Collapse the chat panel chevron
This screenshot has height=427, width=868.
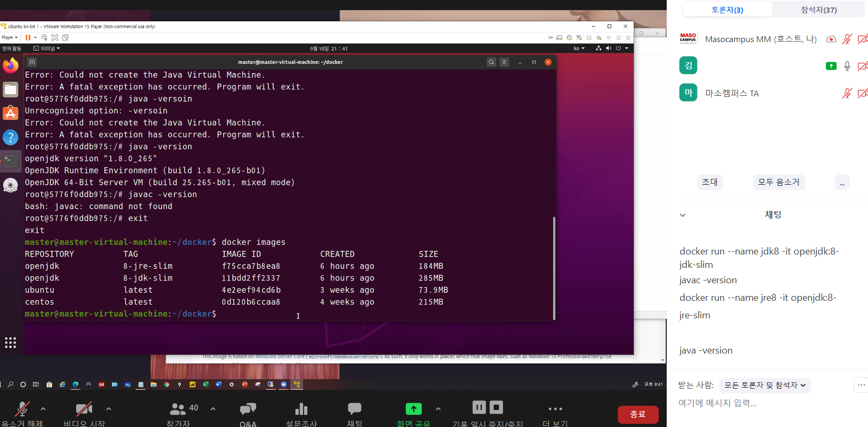[683, 215]
